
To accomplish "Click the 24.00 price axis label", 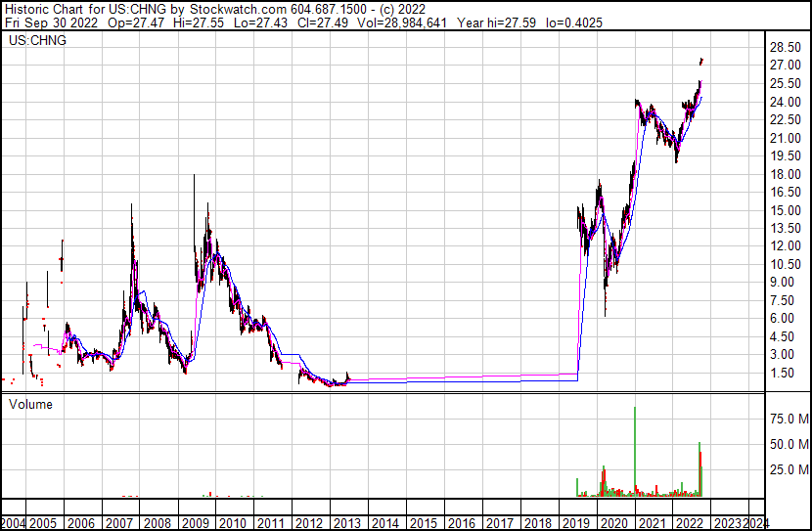I will click(x=786, y=102).
